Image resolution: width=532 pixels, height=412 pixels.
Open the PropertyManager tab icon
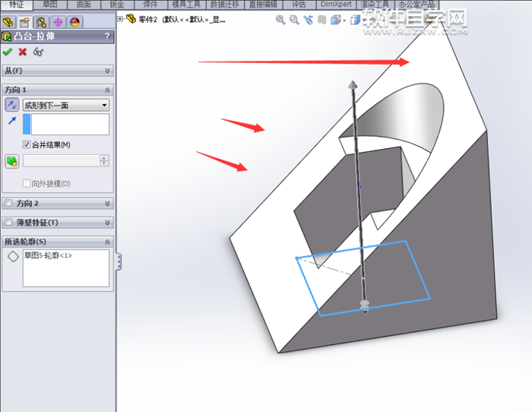click(x=24, y=22)
